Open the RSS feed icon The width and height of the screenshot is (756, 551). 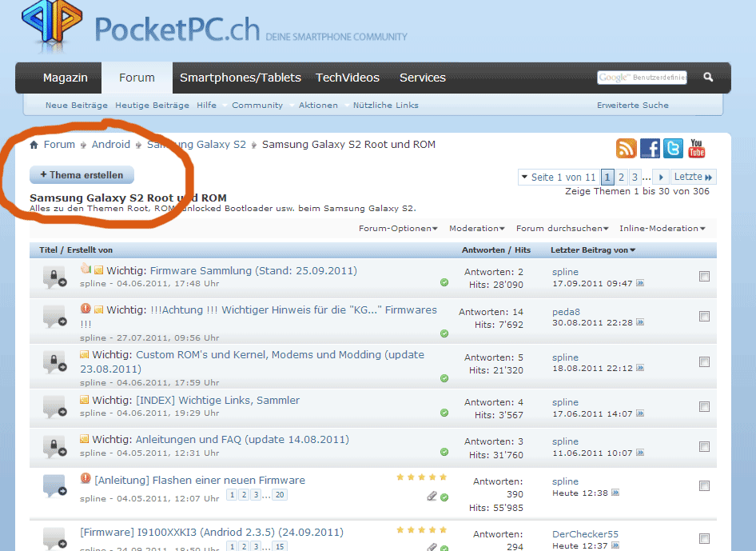click(x=626, y=149)
